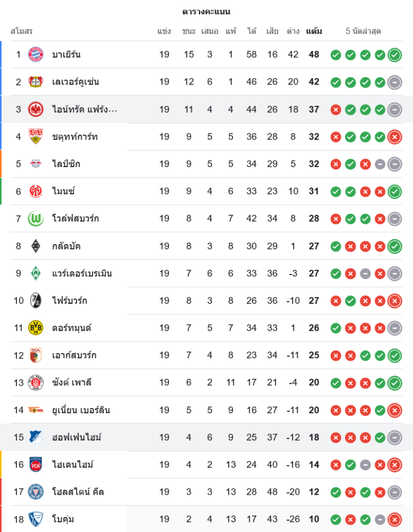This screenshot has width=413, height=532.
Task: Click Bayern's latest win result circle
Action: tap(394, 55)
